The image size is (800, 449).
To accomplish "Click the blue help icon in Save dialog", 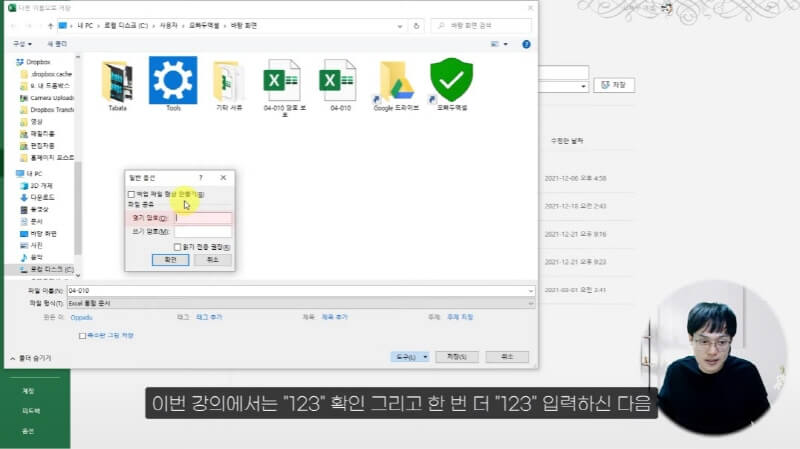I will tap(526, 44).
